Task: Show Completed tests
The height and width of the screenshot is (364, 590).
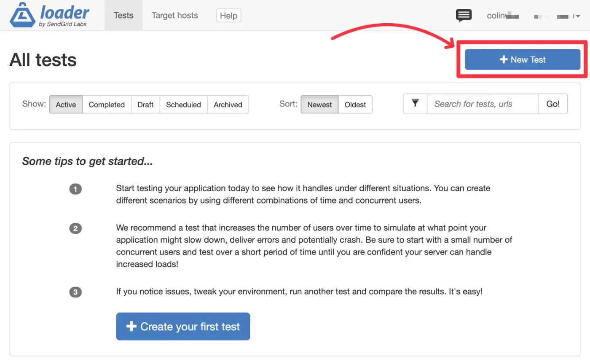Action: [107, 104]
